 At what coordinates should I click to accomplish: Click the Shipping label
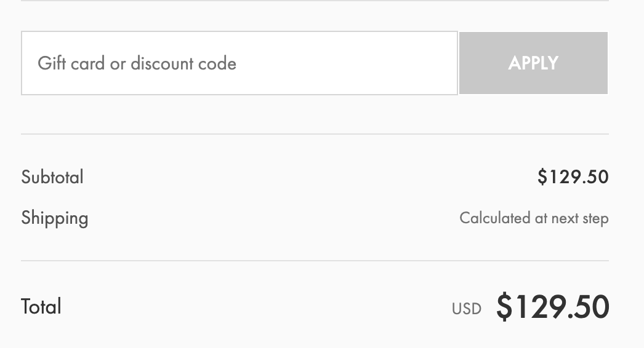(55, 218)
